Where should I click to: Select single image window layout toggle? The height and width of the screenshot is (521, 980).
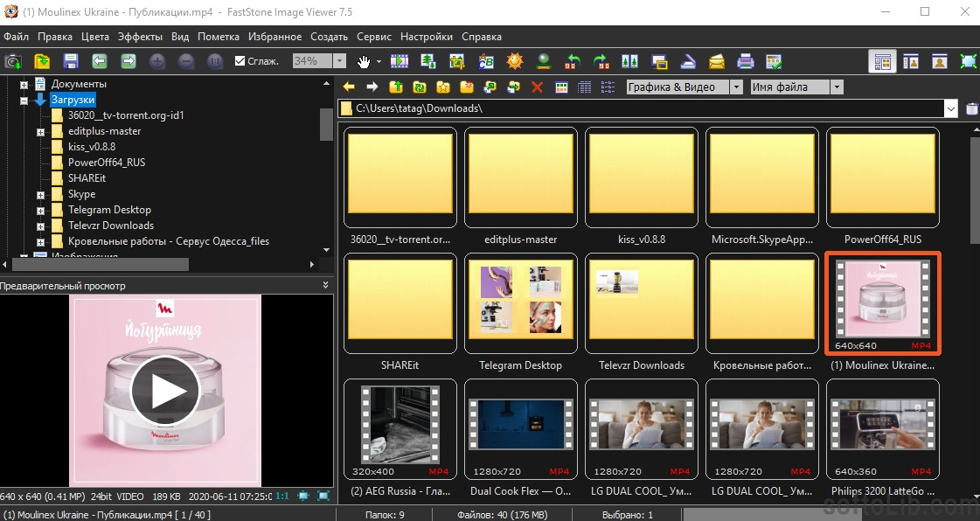coord(940,61)
